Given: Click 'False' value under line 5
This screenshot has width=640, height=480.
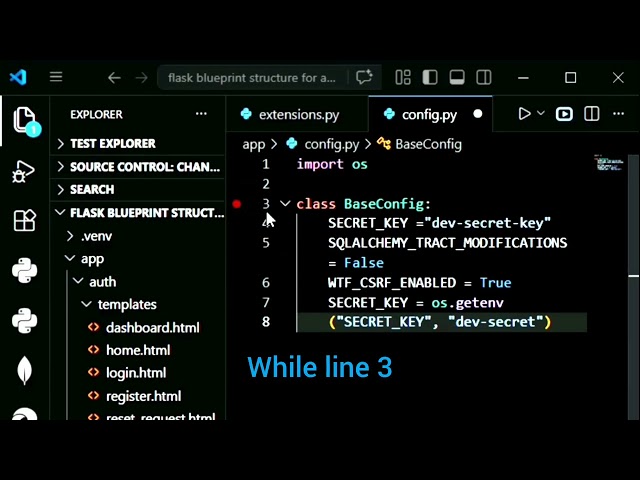Looking at the screenshot, I should coord(364,262).
